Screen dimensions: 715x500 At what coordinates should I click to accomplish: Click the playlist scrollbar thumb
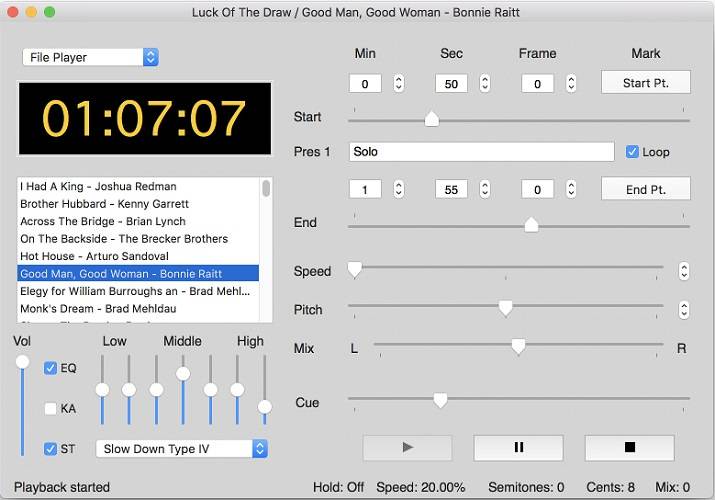[x=266, y=188]
